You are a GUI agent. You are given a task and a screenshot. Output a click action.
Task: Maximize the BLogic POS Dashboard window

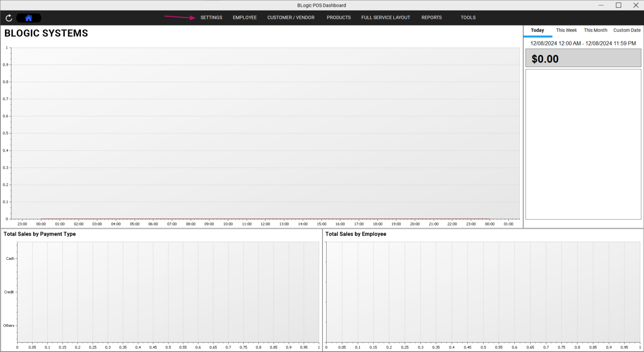618,5
